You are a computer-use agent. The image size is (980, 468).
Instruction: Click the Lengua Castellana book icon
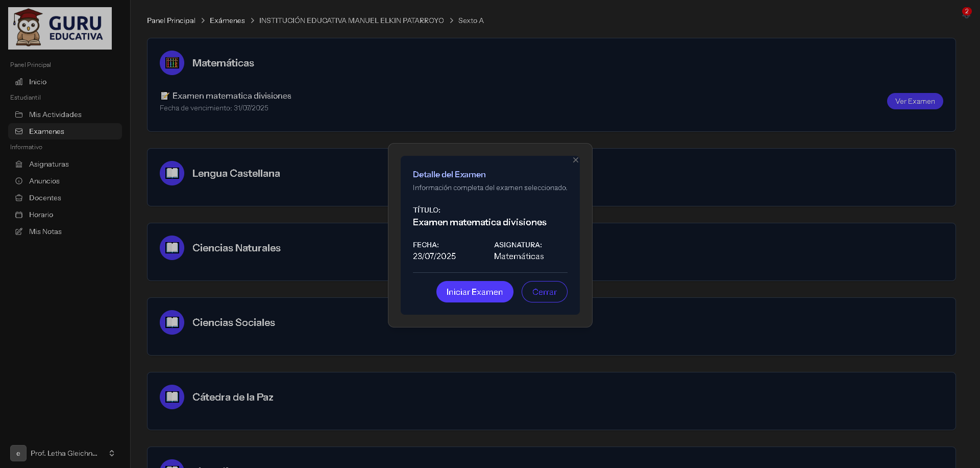172,173
